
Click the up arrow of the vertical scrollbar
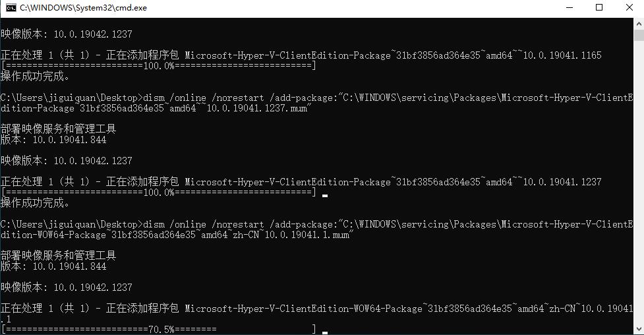639,24
